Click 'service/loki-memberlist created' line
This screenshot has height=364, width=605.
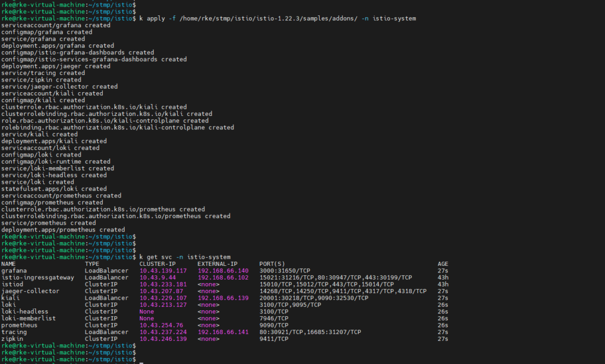click(57, 168)
